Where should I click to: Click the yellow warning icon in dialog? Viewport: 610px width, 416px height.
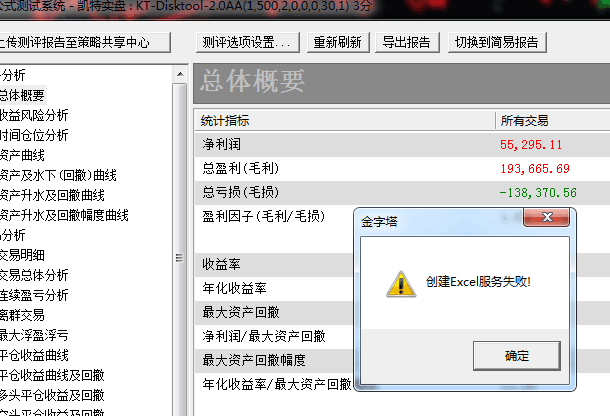(401, 284)
